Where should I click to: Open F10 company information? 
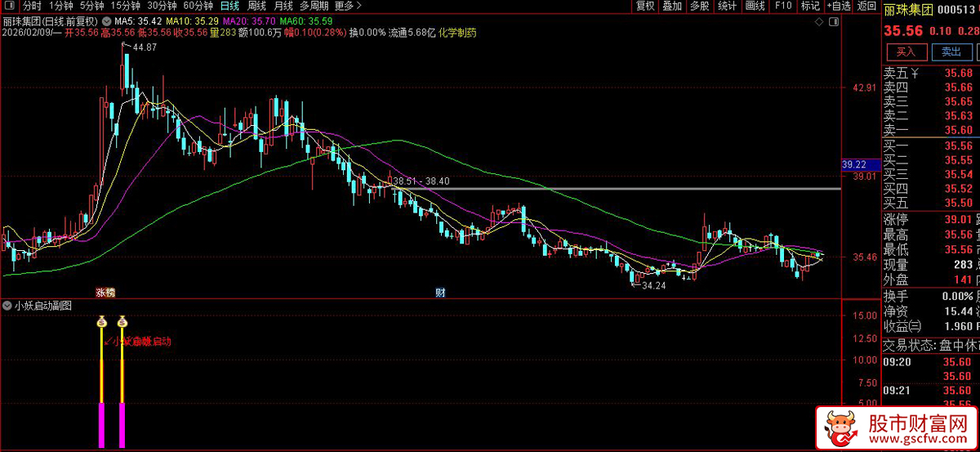[782, 6]
